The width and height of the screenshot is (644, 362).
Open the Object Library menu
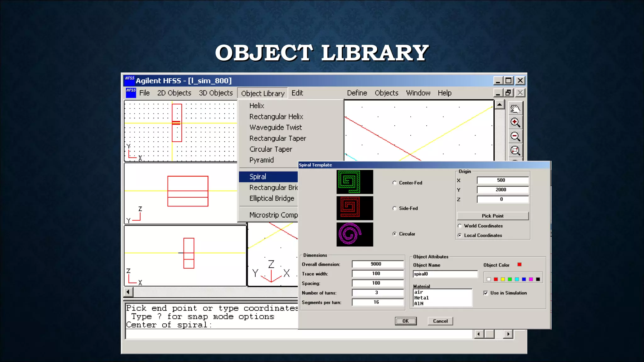[x=263, y=93]
